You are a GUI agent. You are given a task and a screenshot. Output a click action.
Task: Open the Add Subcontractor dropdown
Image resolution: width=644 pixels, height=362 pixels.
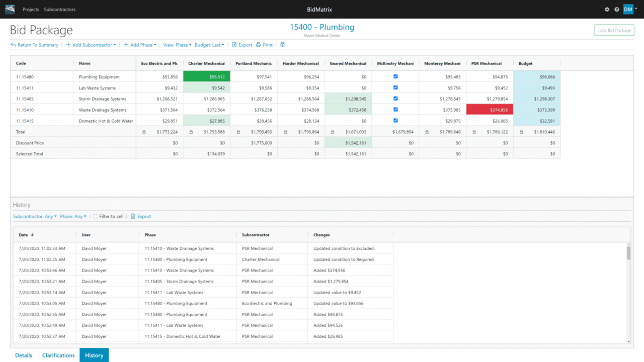coord(91,45)
